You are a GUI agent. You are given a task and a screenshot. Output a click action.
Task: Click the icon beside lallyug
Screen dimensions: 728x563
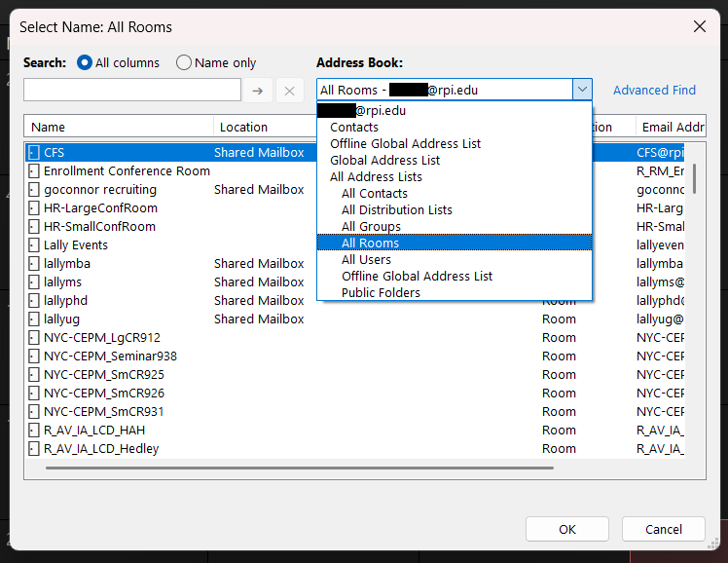[33, 319]
